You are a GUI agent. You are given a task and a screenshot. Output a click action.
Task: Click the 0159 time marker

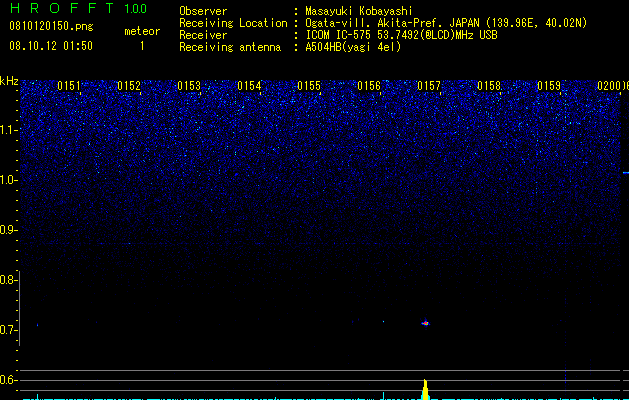549,86
